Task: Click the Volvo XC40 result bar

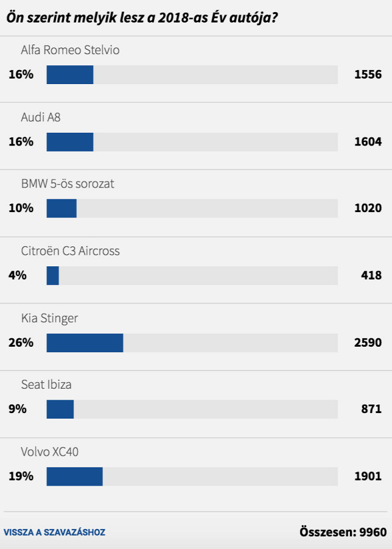Action: click(192, 476)
